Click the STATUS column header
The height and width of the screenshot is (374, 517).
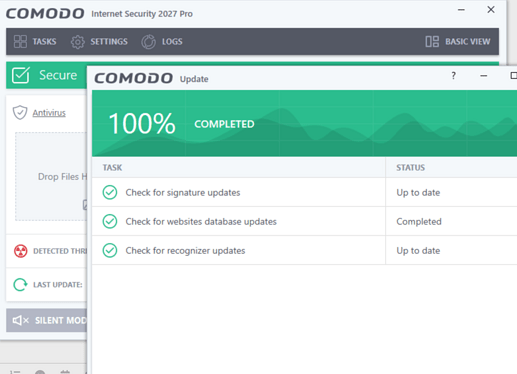(410, 167)
